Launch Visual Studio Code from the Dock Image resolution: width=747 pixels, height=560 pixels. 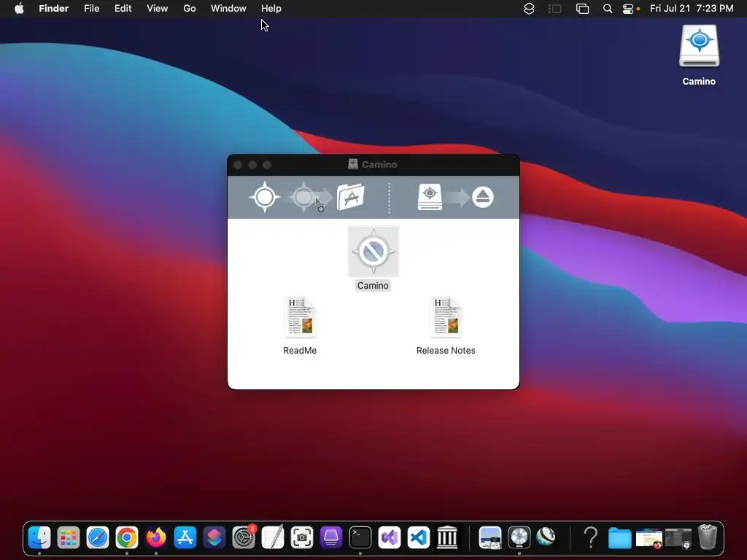tap(419, 537)
